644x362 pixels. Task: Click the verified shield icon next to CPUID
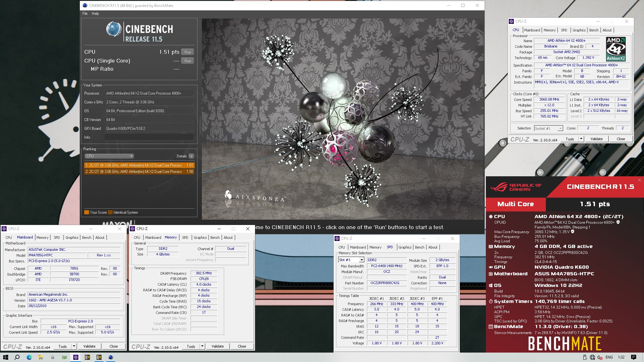coord(618,222)
